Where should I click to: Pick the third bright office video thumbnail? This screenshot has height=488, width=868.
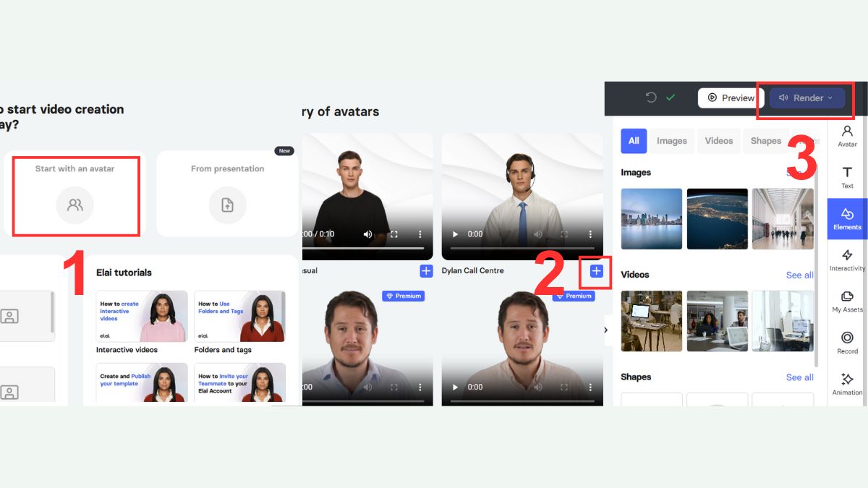pos(783,321)
